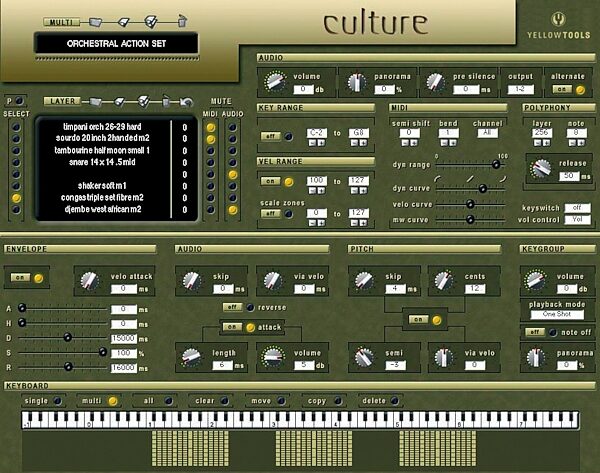The image size is (600, 473).
Task: Open the keyswitch off dropdown
Action: [x=577, y=208]
